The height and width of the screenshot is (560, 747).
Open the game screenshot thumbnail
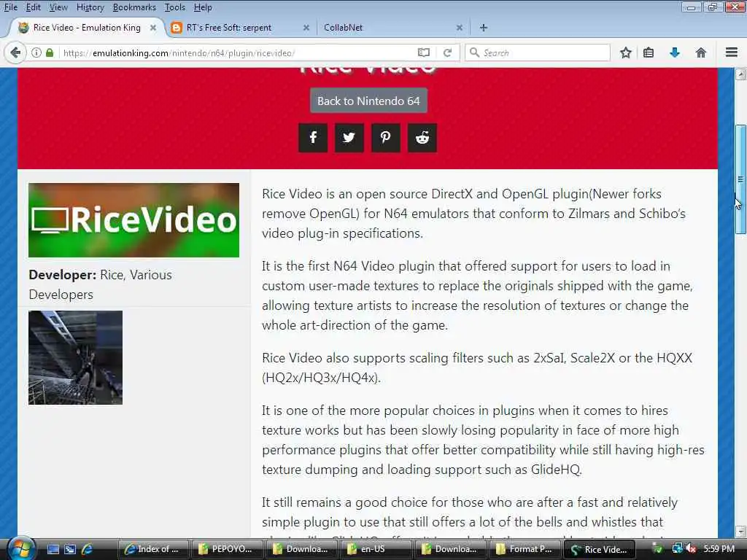75,357
